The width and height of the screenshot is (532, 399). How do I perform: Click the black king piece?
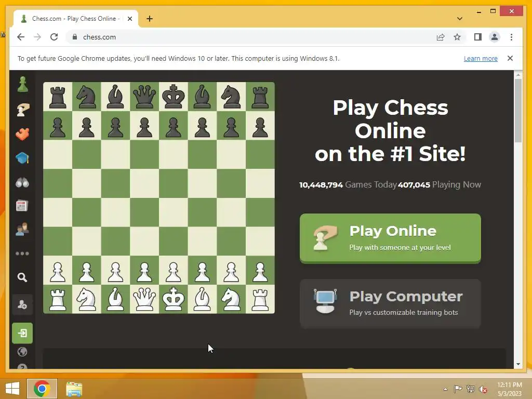[x=174, y=96]
